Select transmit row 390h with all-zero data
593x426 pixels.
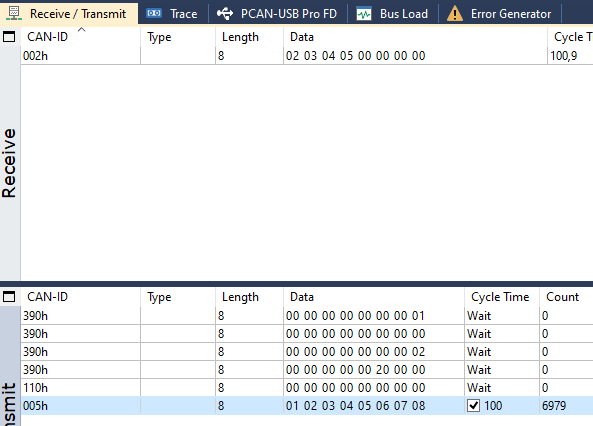click(307, 334)
